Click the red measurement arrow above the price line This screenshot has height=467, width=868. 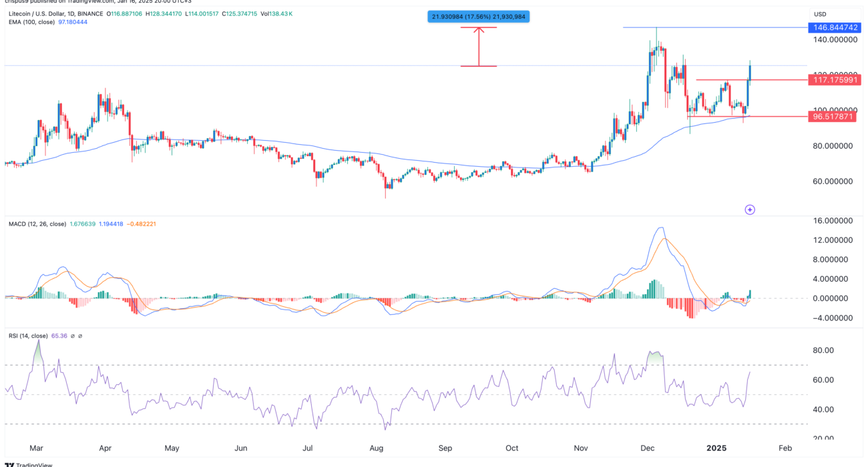pos(478,47)
